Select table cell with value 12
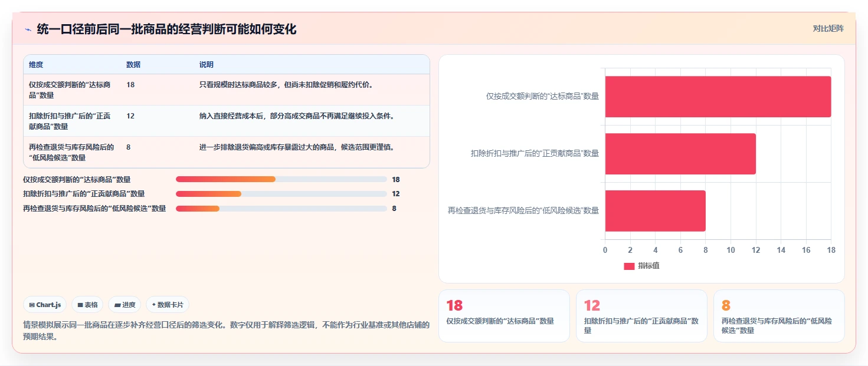Image resolution: width=868 pixels, height=366 pixels. (x=130, y=116)
